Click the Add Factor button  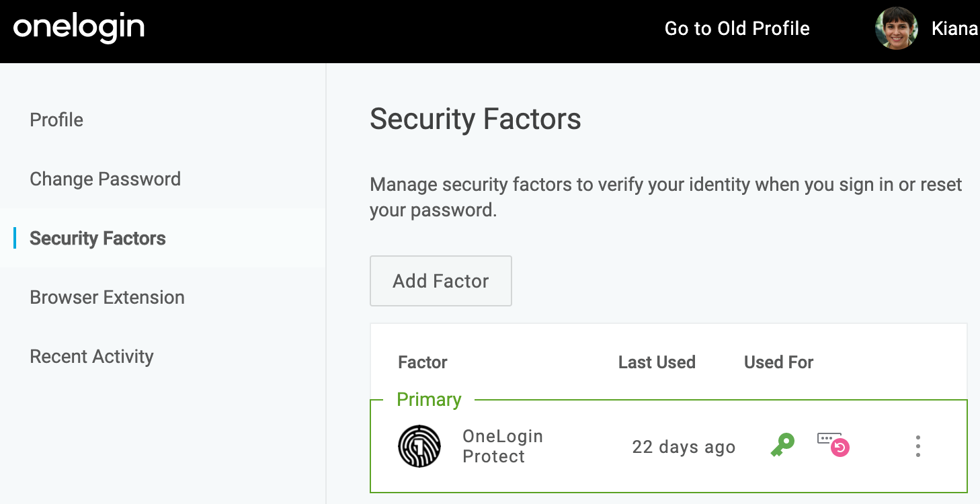click(441, 281)
